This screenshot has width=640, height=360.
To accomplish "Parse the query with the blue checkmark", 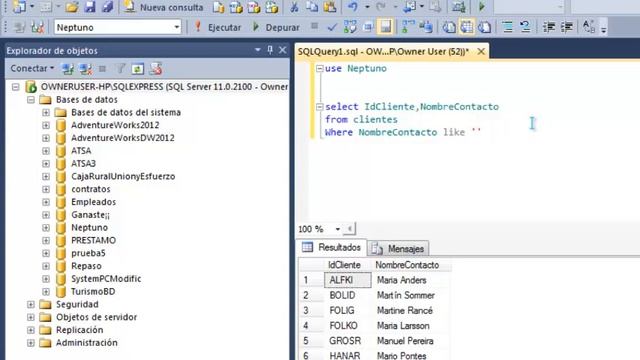I will (x=332, y=27).
